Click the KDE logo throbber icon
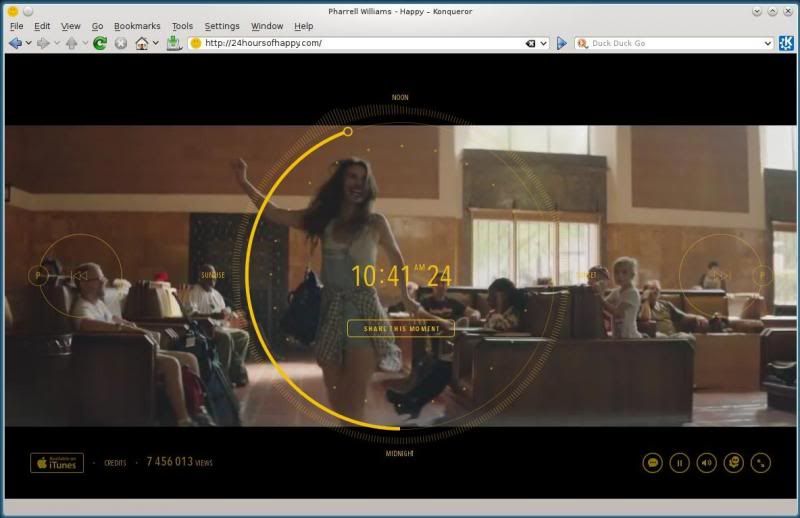The height and width of the screenshot is (518, 800). click(x=786, y=43)
